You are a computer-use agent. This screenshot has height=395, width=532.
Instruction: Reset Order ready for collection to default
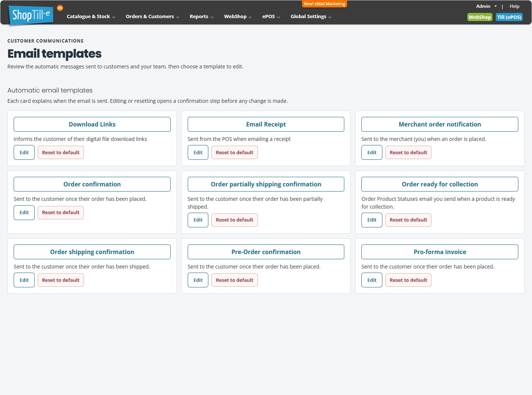[x=408, y=220]
